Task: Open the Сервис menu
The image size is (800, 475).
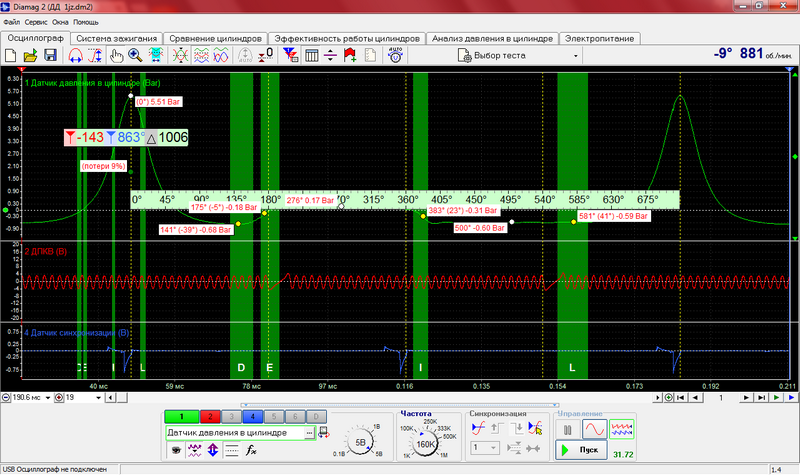Action: click(x=36, y=22)
